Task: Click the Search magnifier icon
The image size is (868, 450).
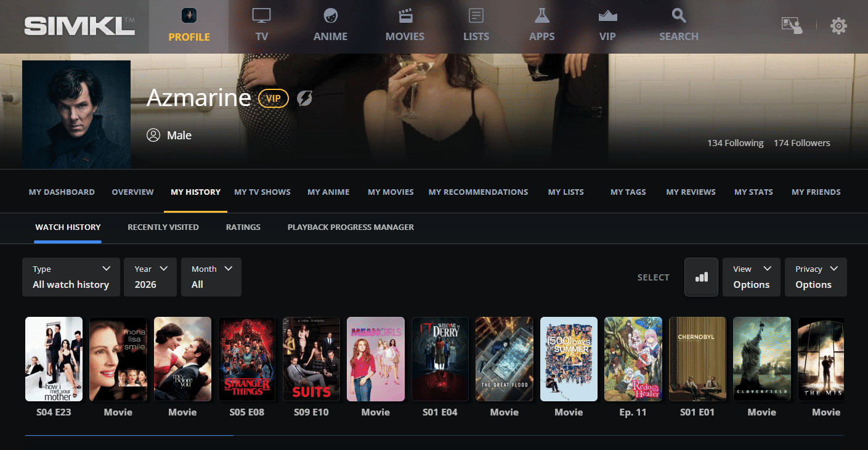Action: click(x=678, y=16)
